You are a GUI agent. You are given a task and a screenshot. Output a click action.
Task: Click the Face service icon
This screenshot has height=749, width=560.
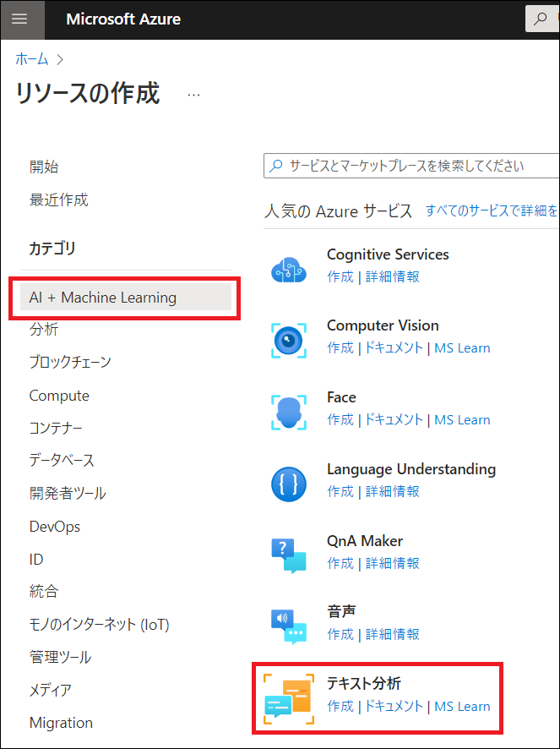(x=288, y=413)
